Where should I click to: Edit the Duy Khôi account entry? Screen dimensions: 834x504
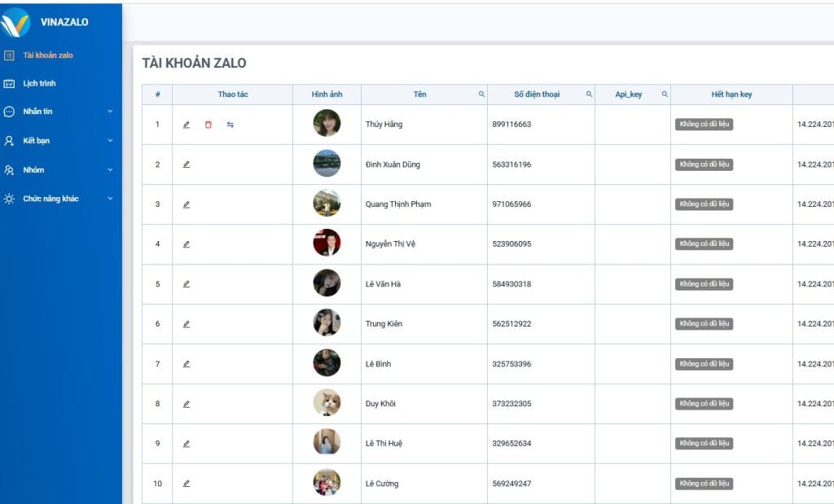[x=187, y=404]
